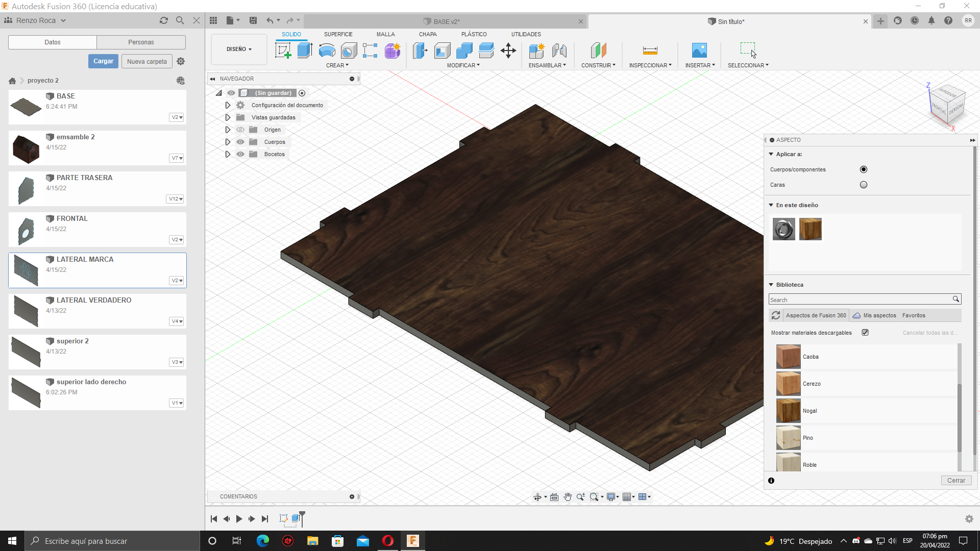Image resolution: width=980 pixels, height=551 pixels.
Task: Click the timeline play button
Action: click(x=239, y=519)
